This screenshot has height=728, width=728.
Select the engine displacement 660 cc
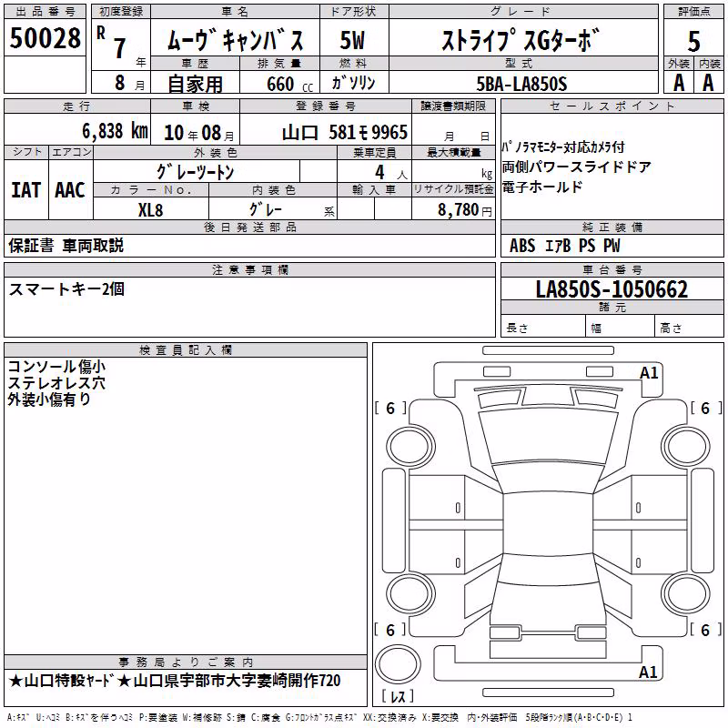click(x=289, y=84)
